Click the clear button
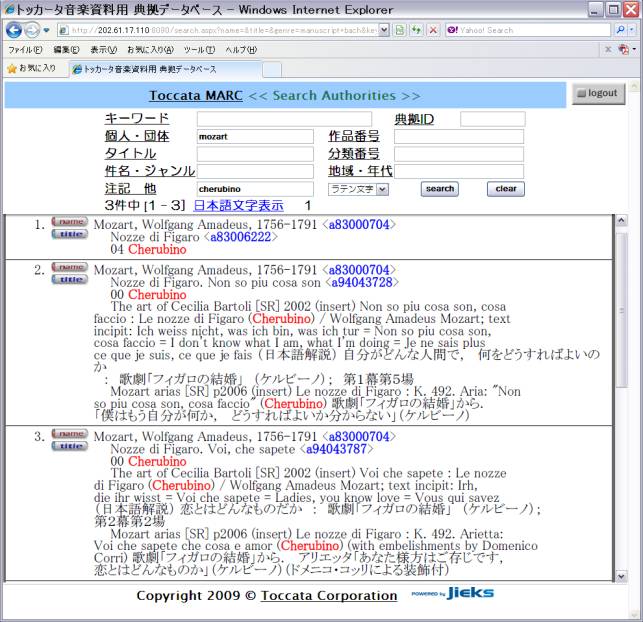Viewport: 643px width, 622px height. [506, 189]
